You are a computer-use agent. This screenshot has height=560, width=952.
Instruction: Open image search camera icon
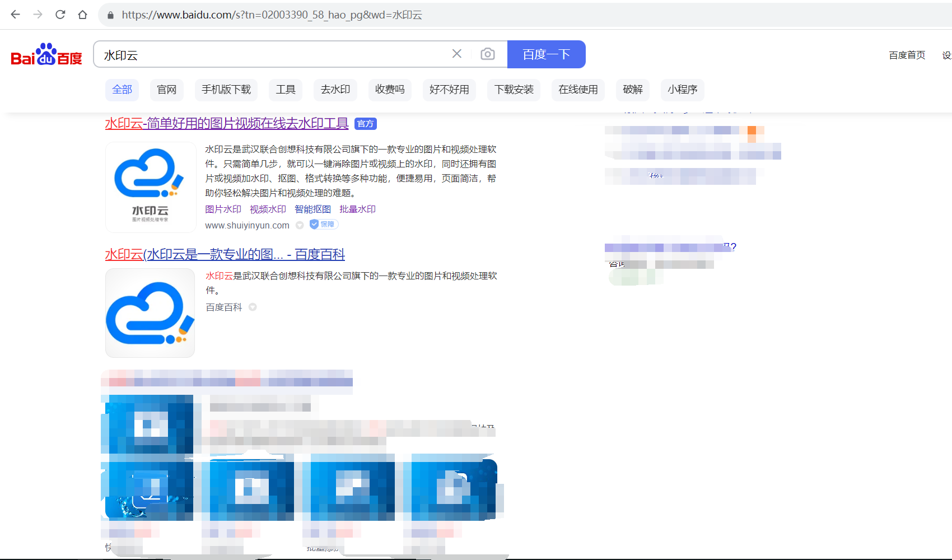pos(488,54)
